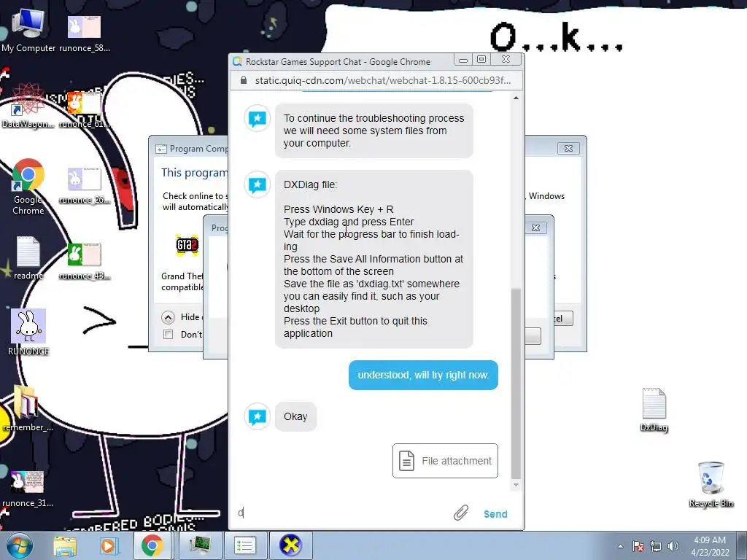The width and height of the screenshot is (747, 560).
Task: Open My Computer desktop icon
Action: [28, 31]
